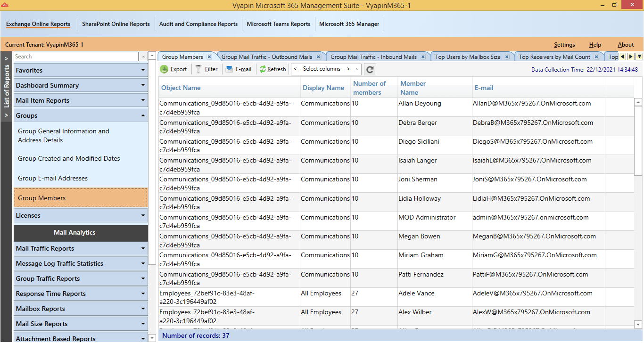Open the tab list dropdown arrow
Viewport: 644px width, 343px height.
pyautogui.click(x=639, y=57)
